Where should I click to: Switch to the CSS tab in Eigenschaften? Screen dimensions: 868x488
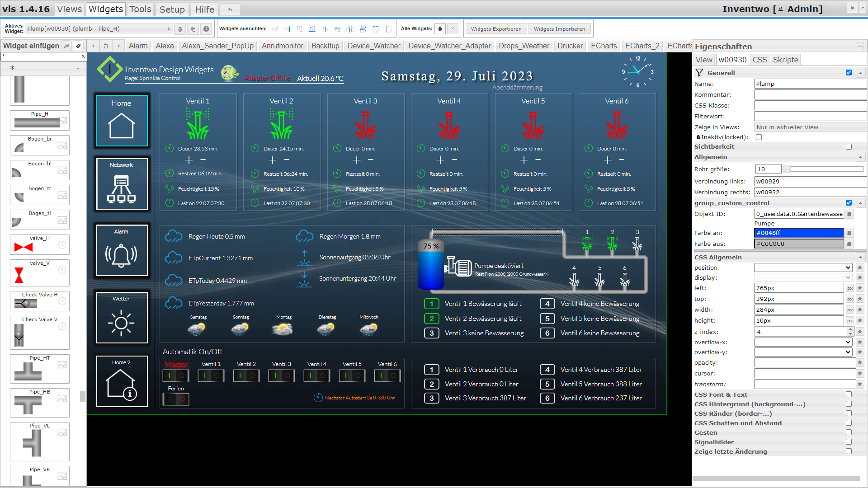click(759, 59)
